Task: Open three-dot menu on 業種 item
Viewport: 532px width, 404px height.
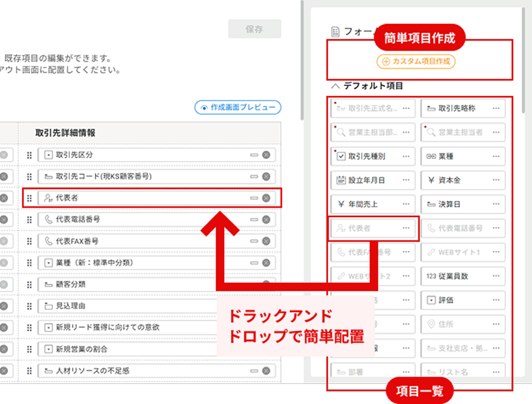Action: pyautogui.click(x=496, y=157)
